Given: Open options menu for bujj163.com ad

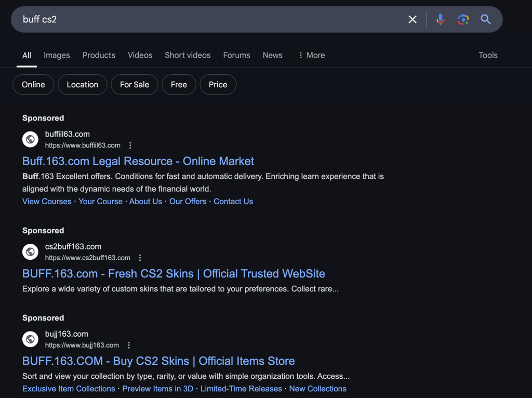Looking at the screenshot, I should pyautogui.click(x=129, y=346).
